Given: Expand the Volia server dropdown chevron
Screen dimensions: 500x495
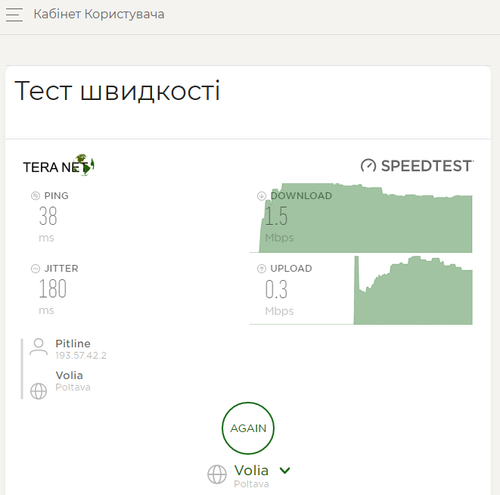Looking at the screenshot, I should (285, 470).
